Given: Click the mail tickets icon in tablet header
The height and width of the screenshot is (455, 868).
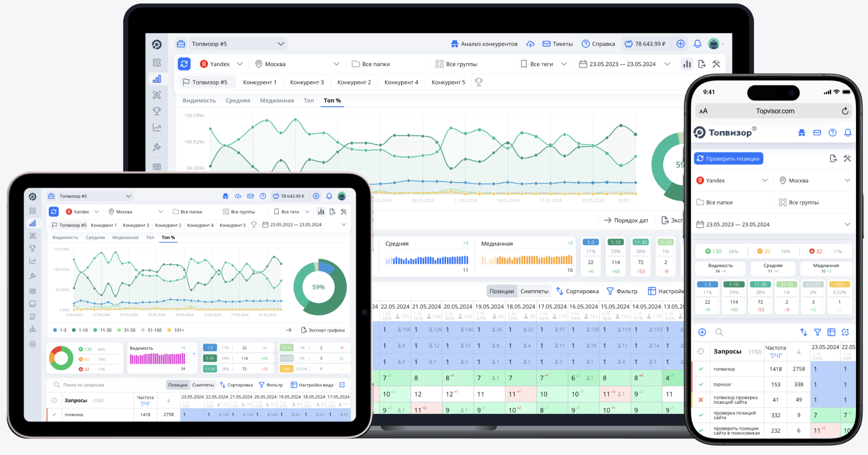Looking at the screenshot, I should pyautogui.click(x=251, y=196).
